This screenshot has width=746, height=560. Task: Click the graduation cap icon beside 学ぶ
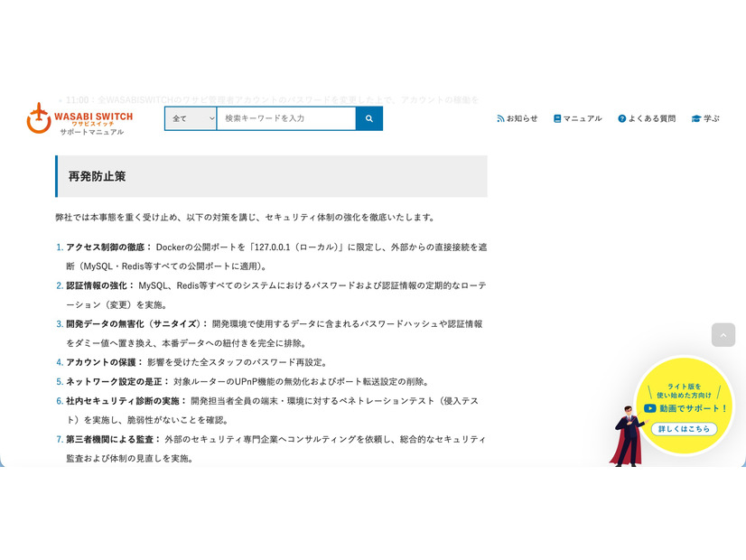click(696, 118)
